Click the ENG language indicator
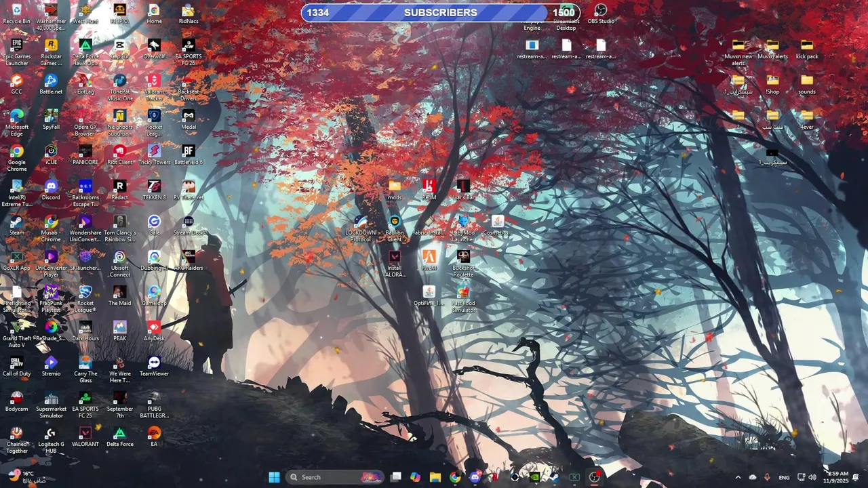Screen dimensions: 868x488 coord(784,477)
